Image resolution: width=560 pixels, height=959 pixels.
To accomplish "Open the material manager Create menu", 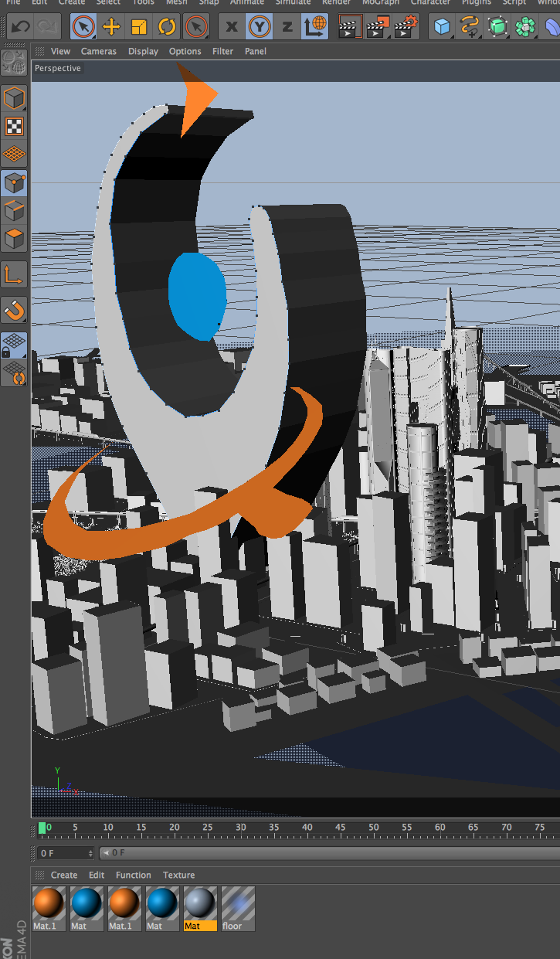I will [64, 875].
